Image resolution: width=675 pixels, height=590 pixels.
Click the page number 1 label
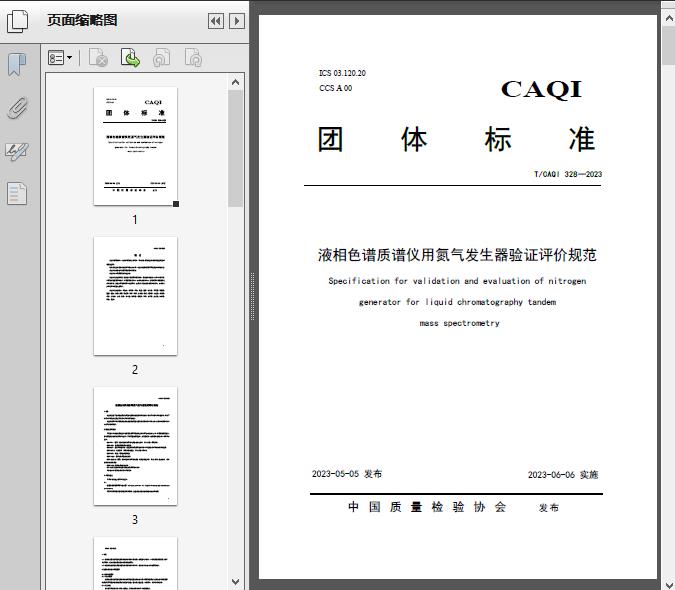[135, 219]
